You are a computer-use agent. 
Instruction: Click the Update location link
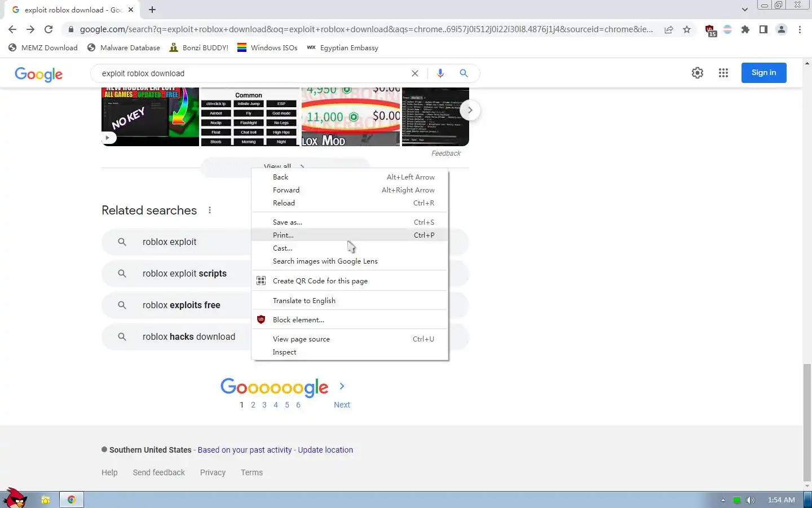pos(325,450)
